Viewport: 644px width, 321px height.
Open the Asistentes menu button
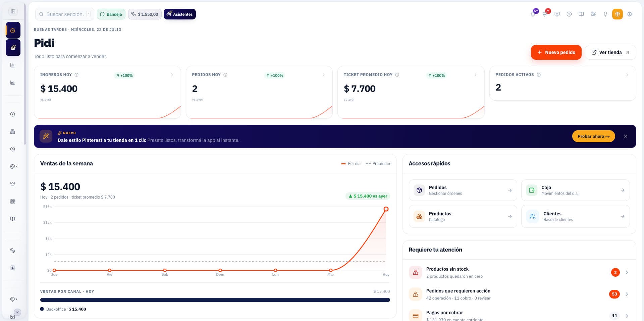point(180,14)
